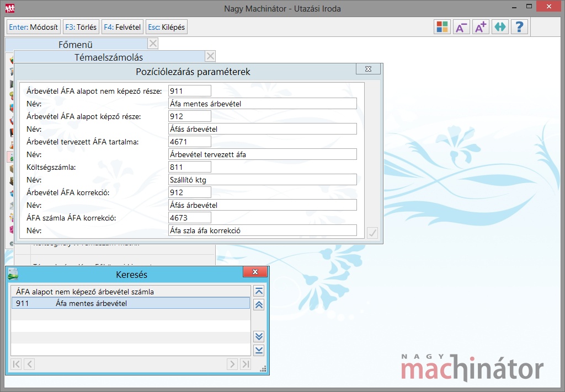
Task: Click the colorful tiles icon in the toolbar
Action: click(442, 27)
